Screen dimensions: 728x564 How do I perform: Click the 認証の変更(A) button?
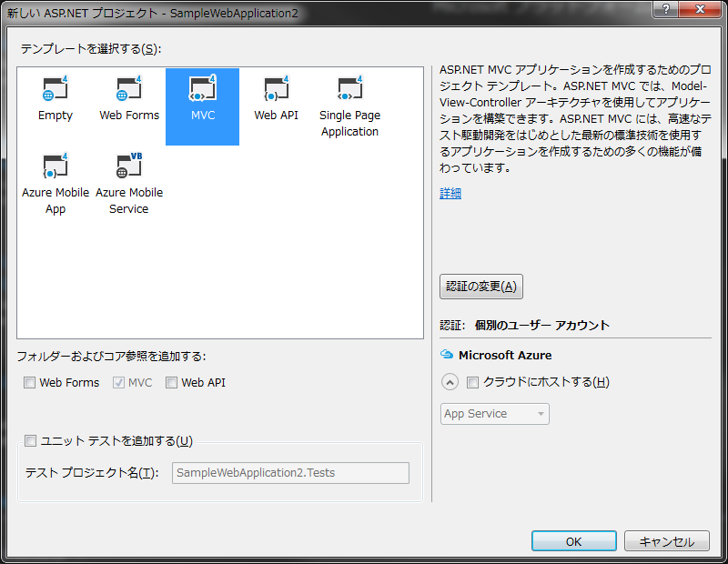[x=481, y=287]
